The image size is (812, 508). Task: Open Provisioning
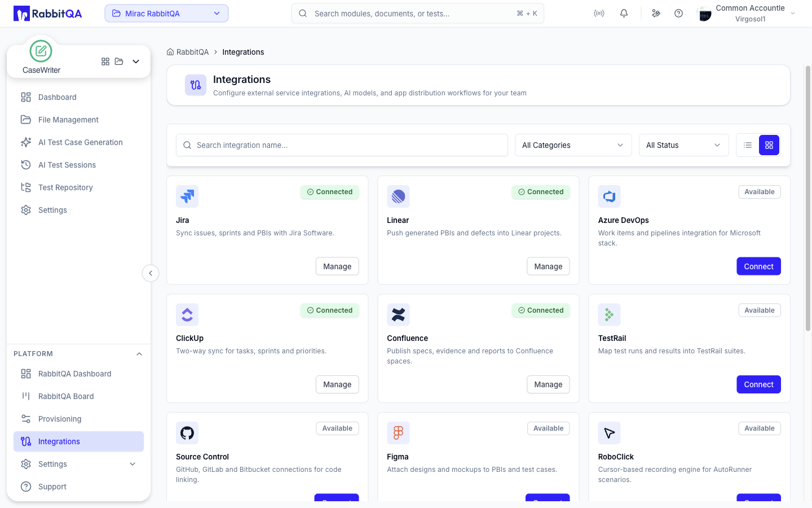click(78, 419)
